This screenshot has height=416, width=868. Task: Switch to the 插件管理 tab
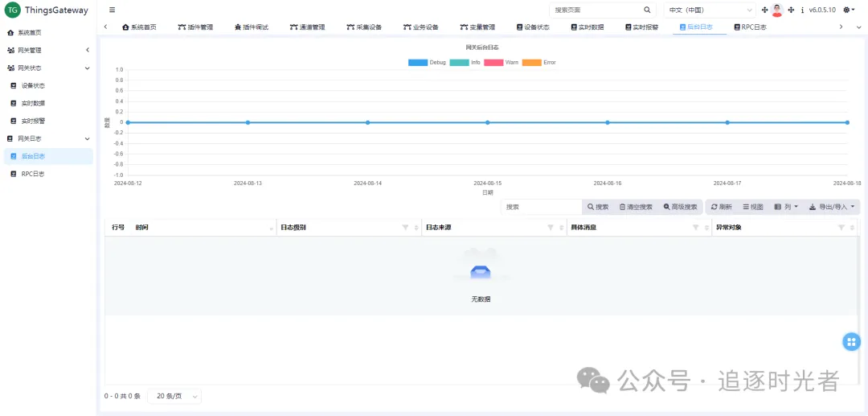click(195, 27)
